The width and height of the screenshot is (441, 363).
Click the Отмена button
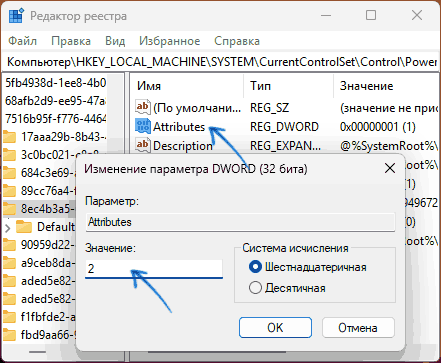click(358, 328)
